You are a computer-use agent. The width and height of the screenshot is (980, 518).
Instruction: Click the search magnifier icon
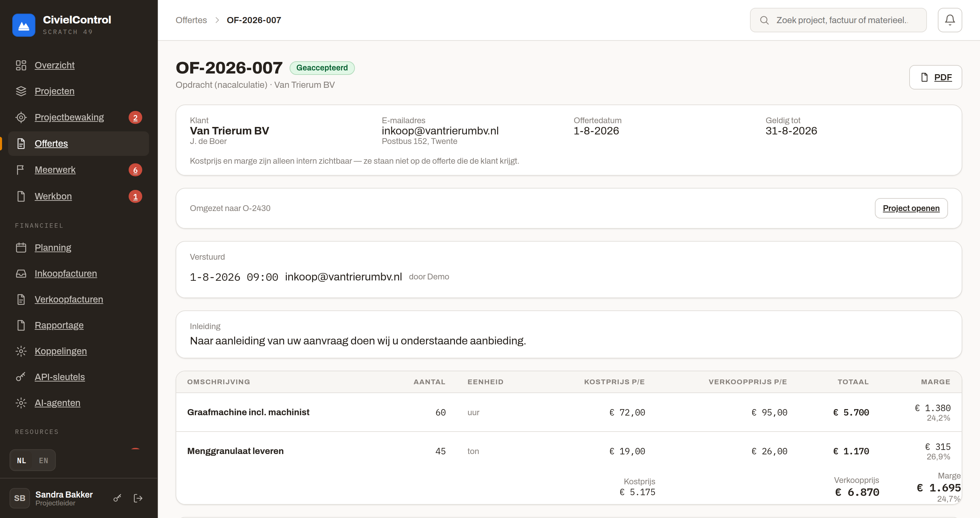pyautogui.click(x=764, y=20)
